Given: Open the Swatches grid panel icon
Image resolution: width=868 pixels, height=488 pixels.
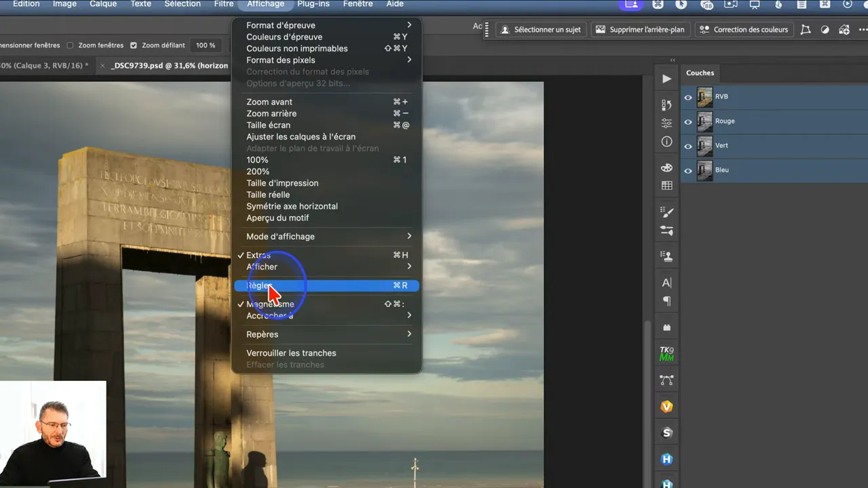Looking at the screenshot, I should coord(667,186).
